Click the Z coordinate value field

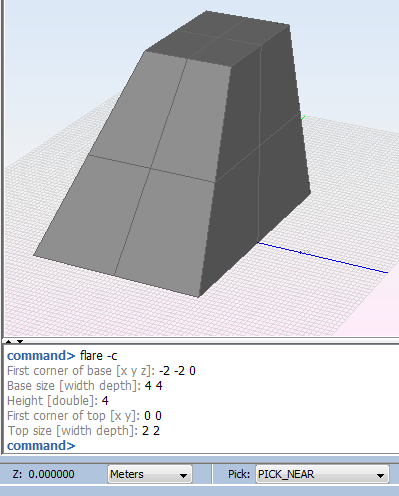(51, 474)
